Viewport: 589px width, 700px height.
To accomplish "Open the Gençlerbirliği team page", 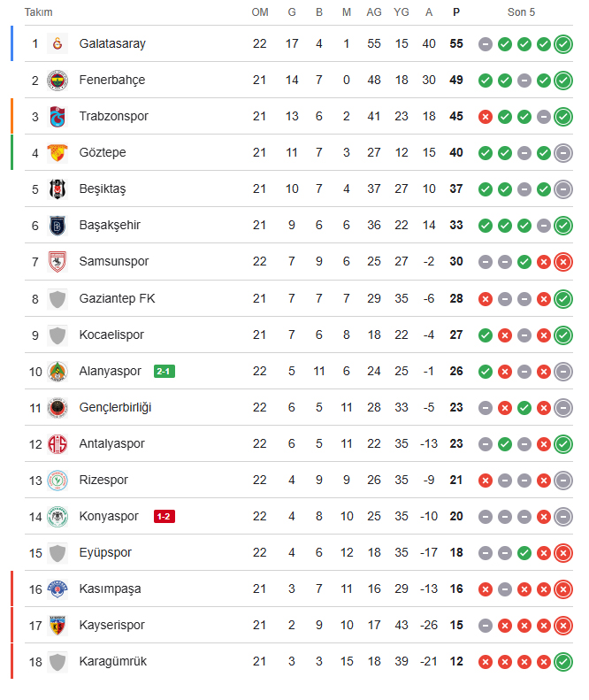I will click(115, 407).
